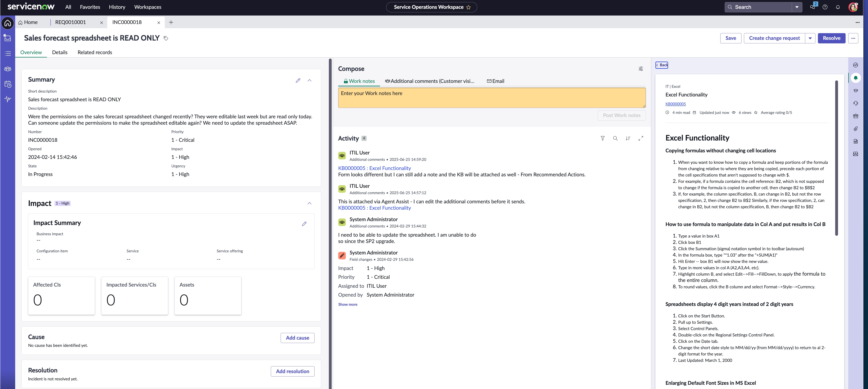This screenshot has height=389, width=868.
Task: Open the Create change request dropdown arrow
Action: pyautogui.click(x=810, y=38)
